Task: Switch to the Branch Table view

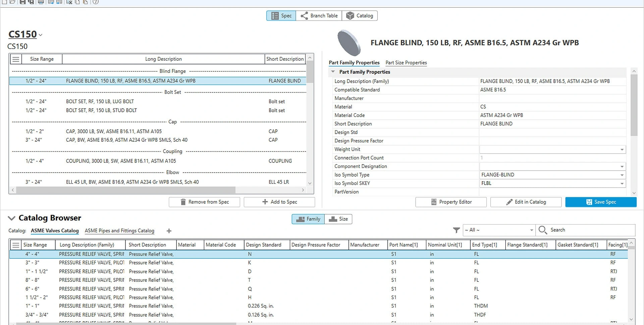Action: click(x=319, y=16)
